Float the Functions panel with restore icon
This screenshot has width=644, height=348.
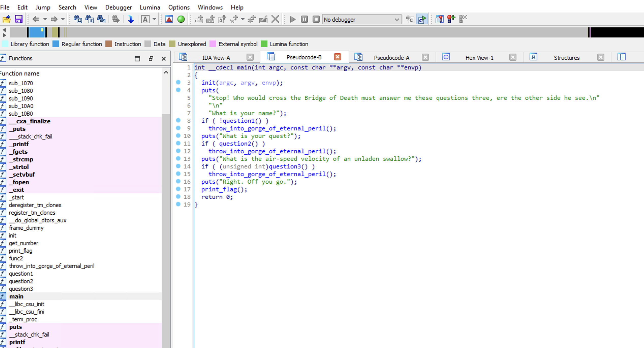pyautogui.click(x=151, y=58)
